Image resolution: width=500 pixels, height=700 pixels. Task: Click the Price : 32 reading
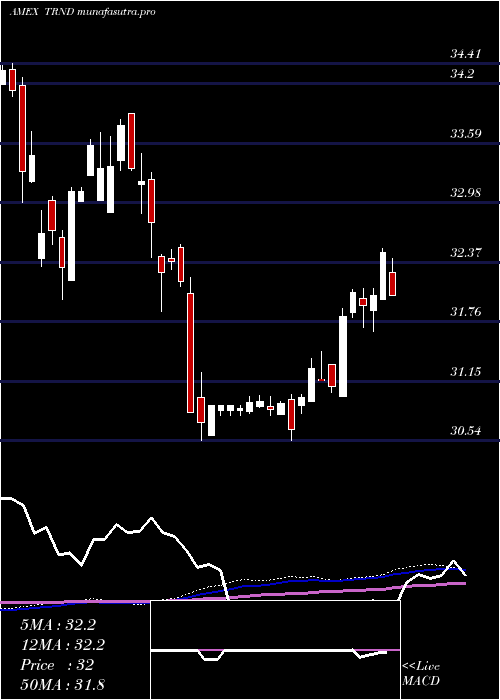[x=57, y=665]
